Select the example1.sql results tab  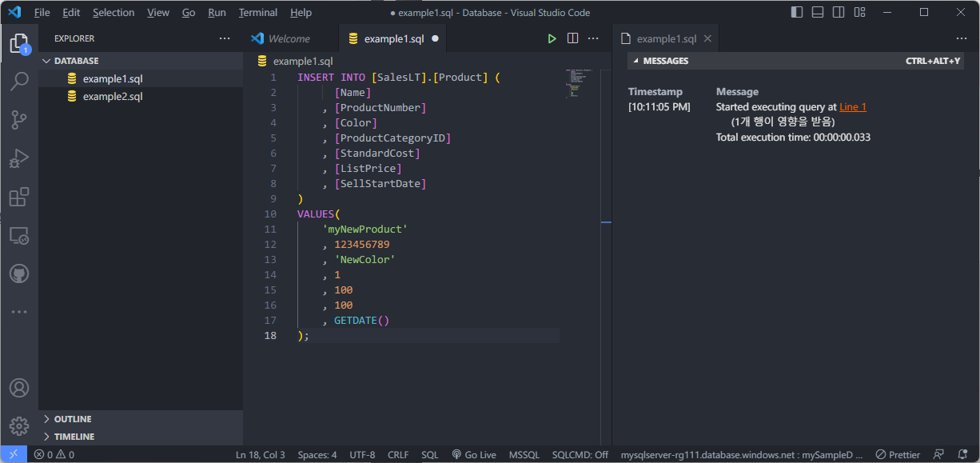tap(666, 38)
